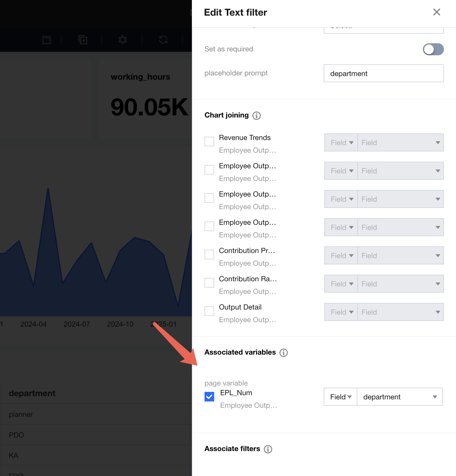The width and height of the screenshot is (456, 476).
Task: Uncheck the EPL_Num page variable checkbox
Action: (x=209, y=397)
